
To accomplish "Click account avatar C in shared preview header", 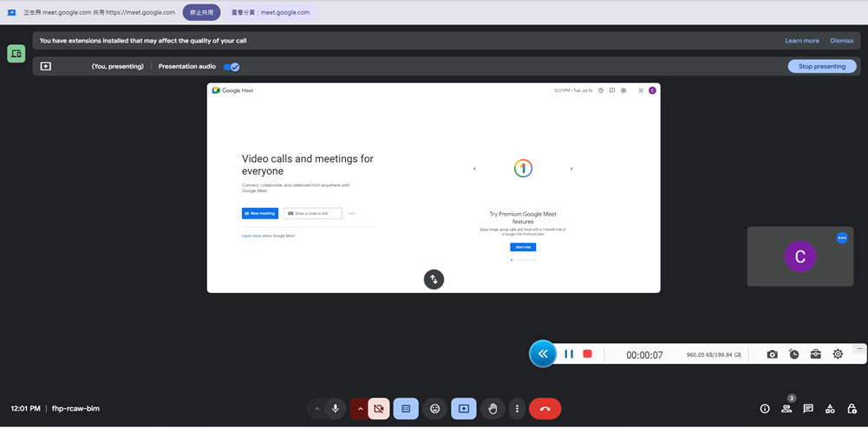I will (652, 91).
